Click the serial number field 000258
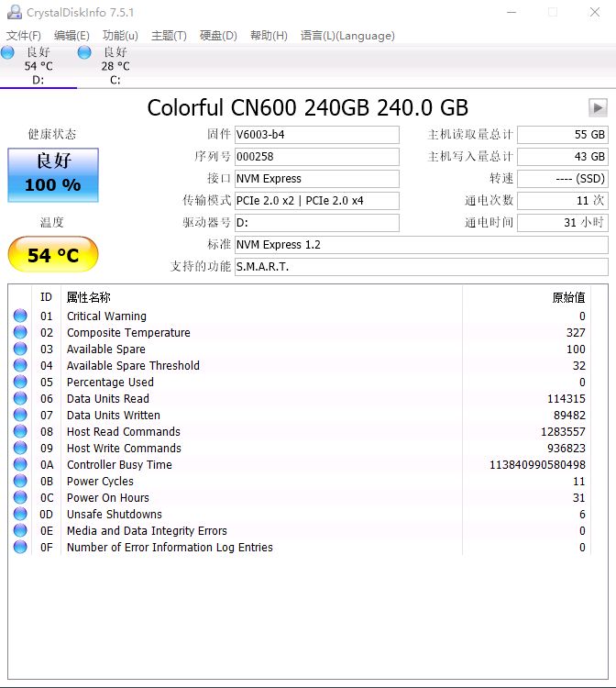The width and height of the screenshot is (616, 688). coord(317,157)
